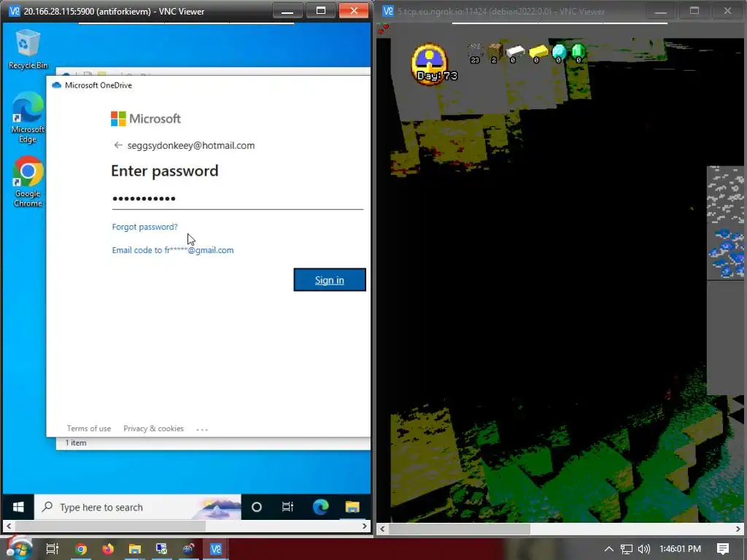Screen dimensions: 747x560
Task: Click the VNC logo in the debian2022 title bar
Action: coord(388,11)
